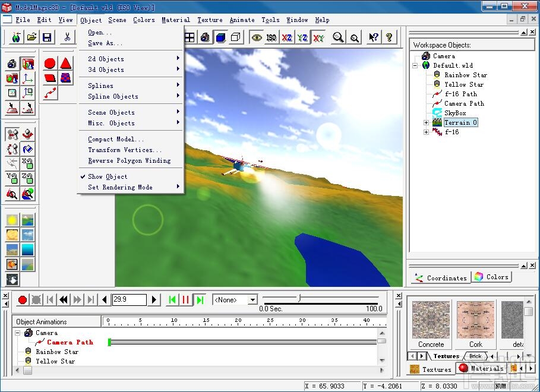Image resolution: width=540 pixels, height=392 pixels.
Task: Click the zoom-in magnifier icon
Action: pyautogui.click(x=337, y=37)
